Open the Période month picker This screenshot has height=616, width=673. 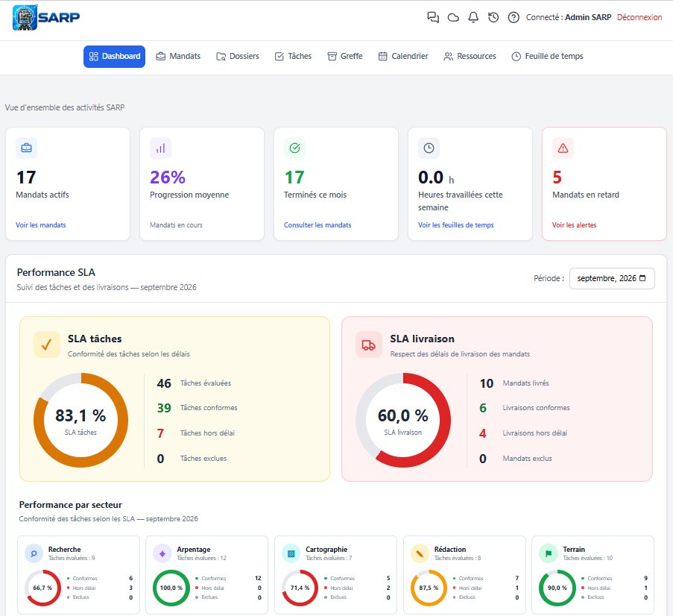pos(612,278)
